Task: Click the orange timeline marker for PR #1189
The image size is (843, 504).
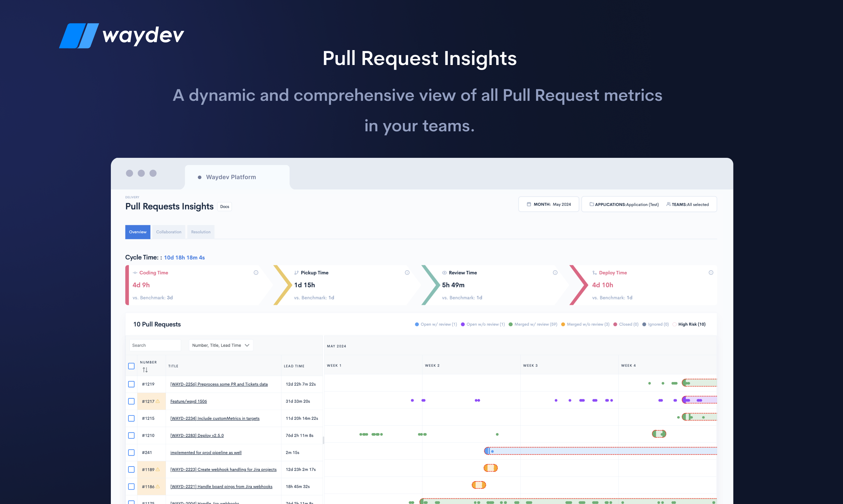Action: (x=491, y=468)
